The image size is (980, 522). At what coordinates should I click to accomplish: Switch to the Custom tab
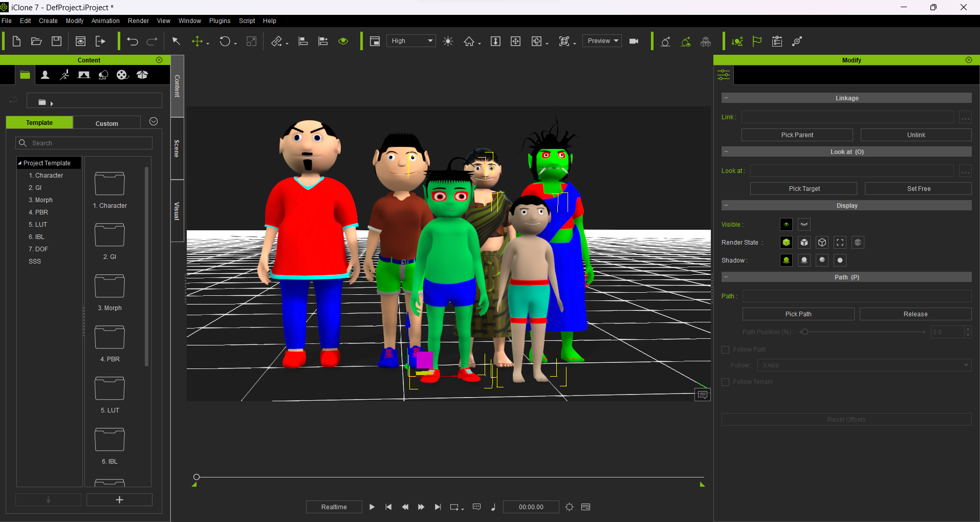point(106,123)
